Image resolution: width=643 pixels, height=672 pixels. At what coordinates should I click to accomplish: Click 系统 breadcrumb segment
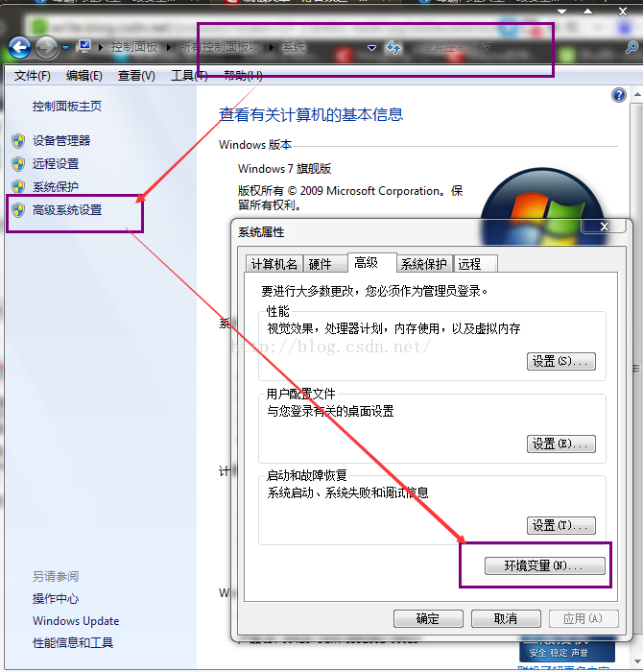tap(294, 47)
